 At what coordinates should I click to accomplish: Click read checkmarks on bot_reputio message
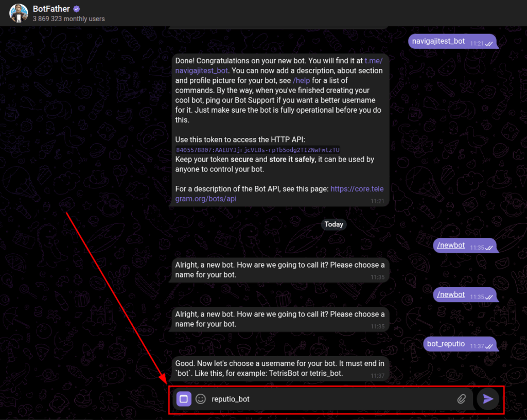[489, 346]
